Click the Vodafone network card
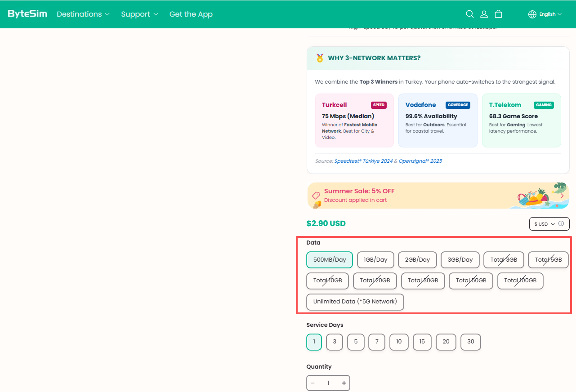Screen dimensions: 576x392 pos(438,120)
